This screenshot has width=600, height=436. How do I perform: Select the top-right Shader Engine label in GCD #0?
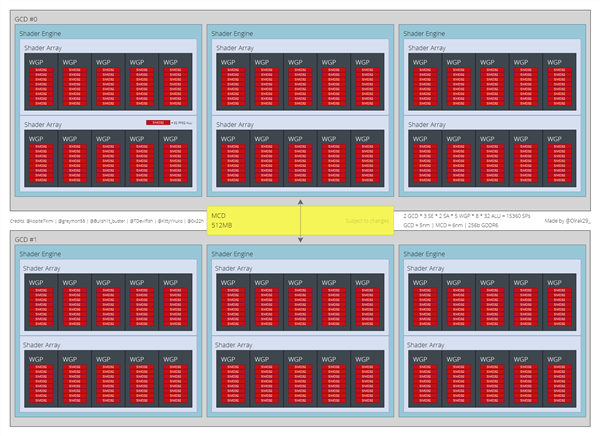pos(426,33)
